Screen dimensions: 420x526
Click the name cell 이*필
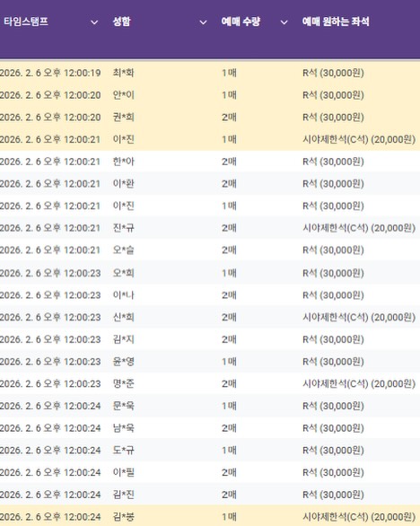124,472
